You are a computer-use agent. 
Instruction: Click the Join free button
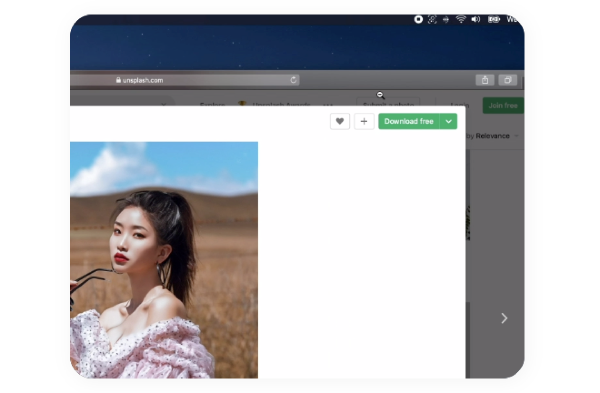(x=503, y=105)
